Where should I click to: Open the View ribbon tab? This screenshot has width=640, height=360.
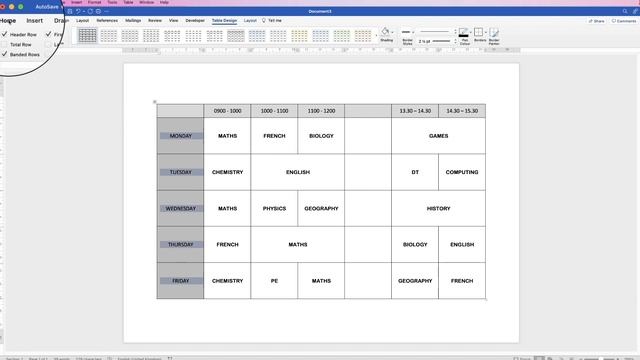(173, 20)
